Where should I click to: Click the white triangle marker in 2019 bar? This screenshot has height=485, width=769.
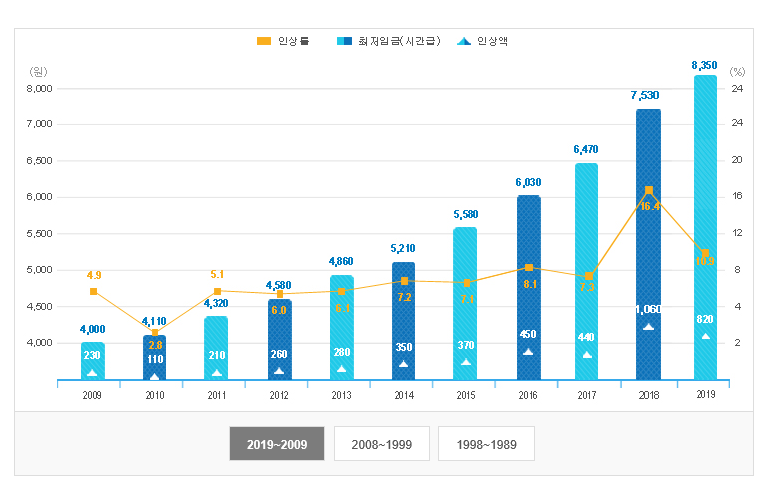pos(705,336)
